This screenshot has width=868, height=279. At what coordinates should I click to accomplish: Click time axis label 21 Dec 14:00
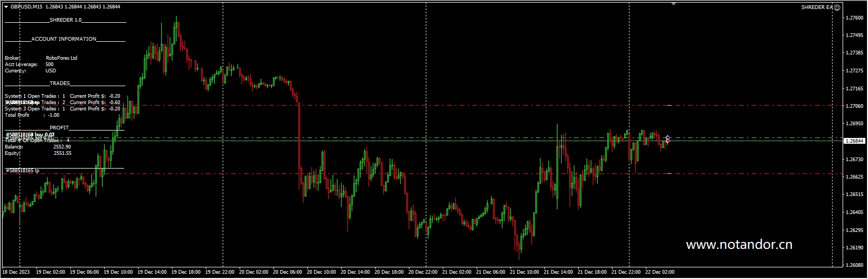(x=558, y=272)
